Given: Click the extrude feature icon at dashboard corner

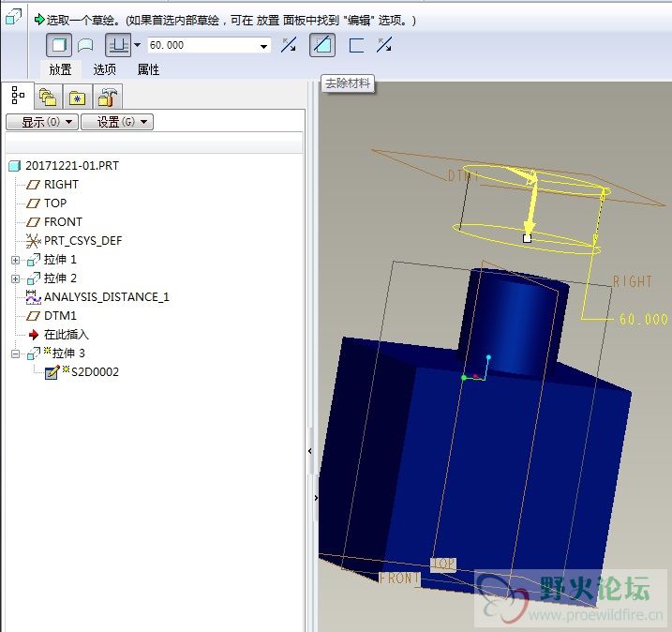Looking at the screenshot, I should 13,18.
